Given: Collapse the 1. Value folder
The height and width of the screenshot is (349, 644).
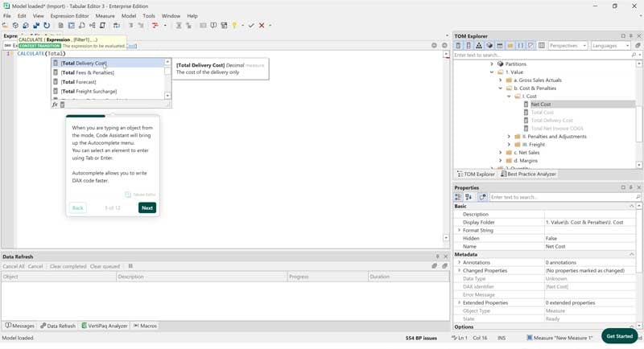Looking at the screenshot, I should [492, 72].
